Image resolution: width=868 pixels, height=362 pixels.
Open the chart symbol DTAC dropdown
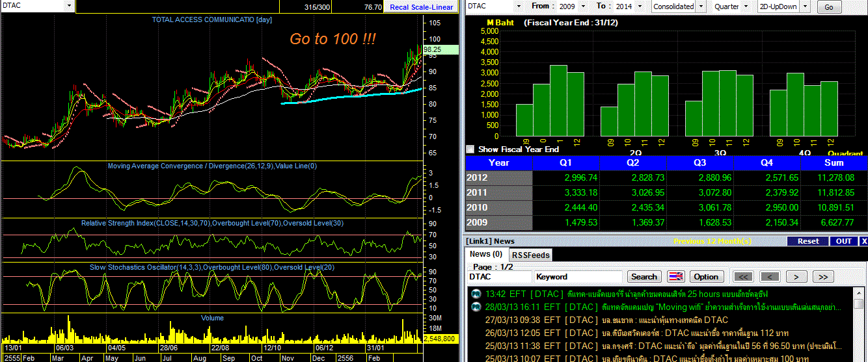69,6
